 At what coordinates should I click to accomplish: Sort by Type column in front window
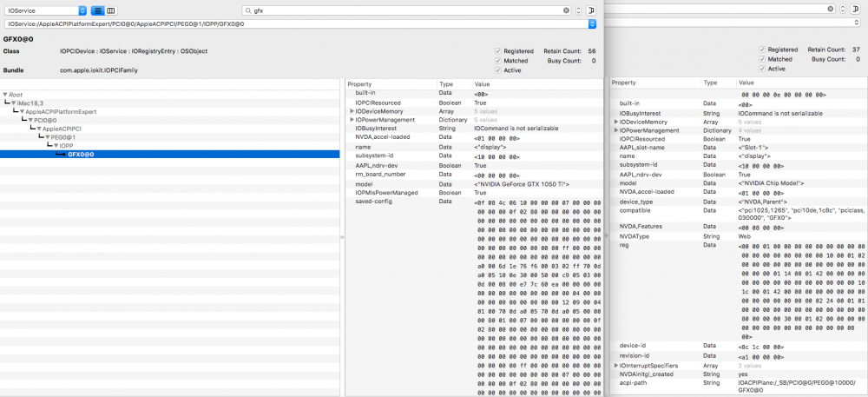click(x=454, y=84)
